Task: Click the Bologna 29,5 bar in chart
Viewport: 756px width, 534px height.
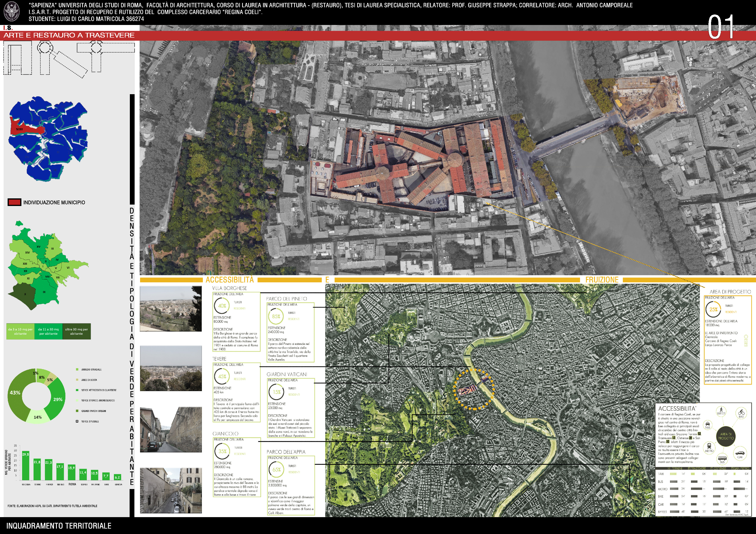Action: (x=26, y=465)
